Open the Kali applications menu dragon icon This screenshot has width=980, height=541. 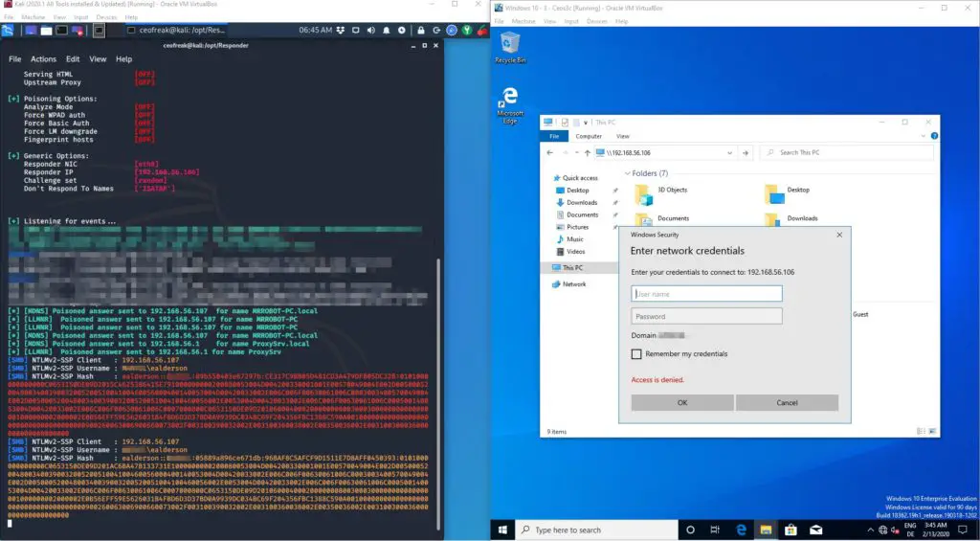coord(8,30)
